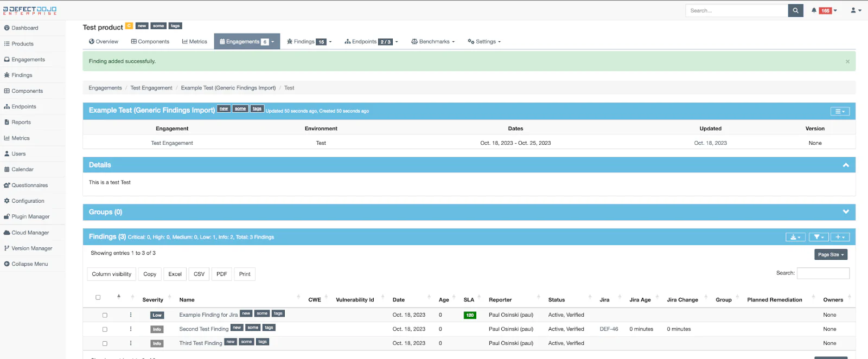This screenshot has height=359, width=868.
Task: Switch to the Metrics tab
Action: [x=195, y=42]
